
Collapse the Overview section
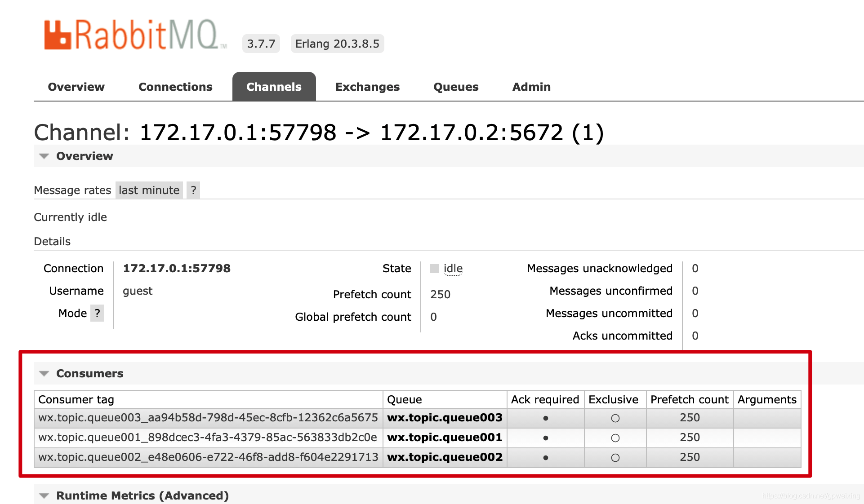pos(84,156)
